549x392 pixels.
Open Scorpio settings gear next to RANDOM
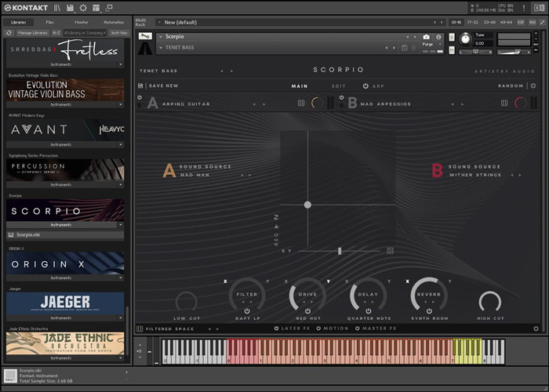533,85
